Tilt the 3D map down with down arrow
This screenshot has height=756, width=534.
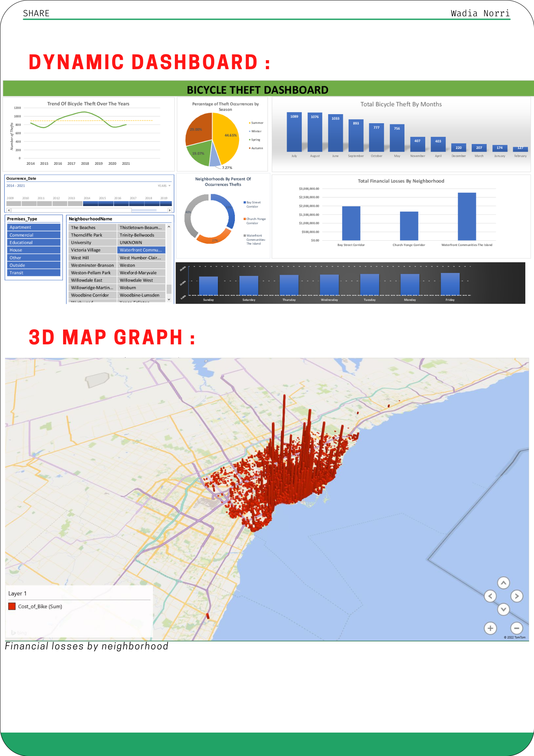tap(503, 609)
